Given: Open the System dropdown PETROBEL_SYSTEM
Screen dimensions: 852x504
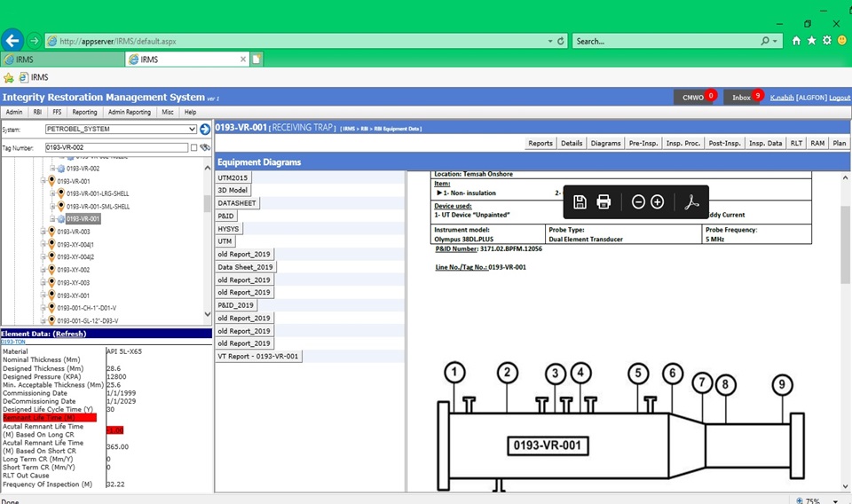Looking at the screenshot, I should [121, 130].
